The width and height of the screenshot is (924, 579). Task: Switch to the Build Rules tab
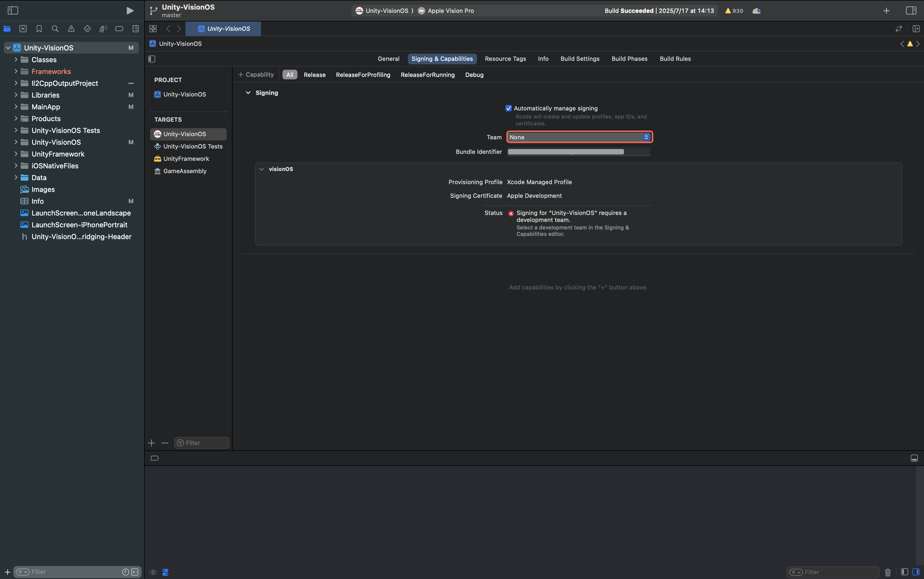pyautogui.click(x=675, y=59)
